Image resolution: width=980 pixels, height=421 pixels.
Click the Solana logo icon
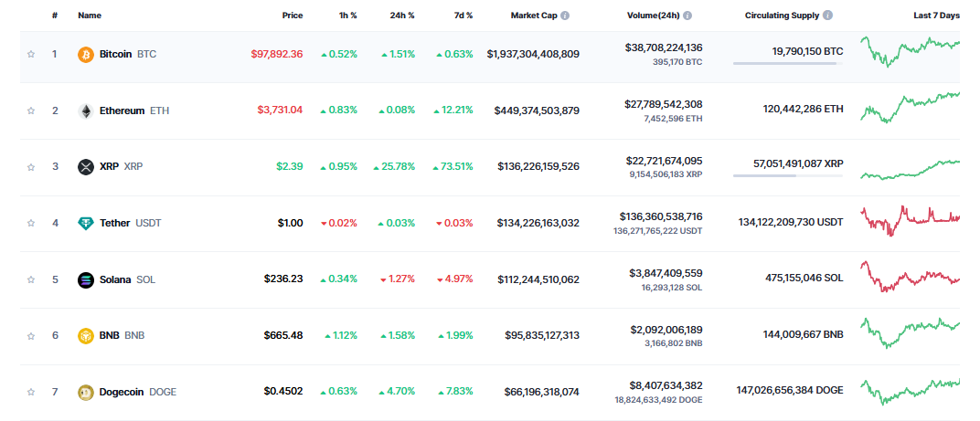click(86, 279)
